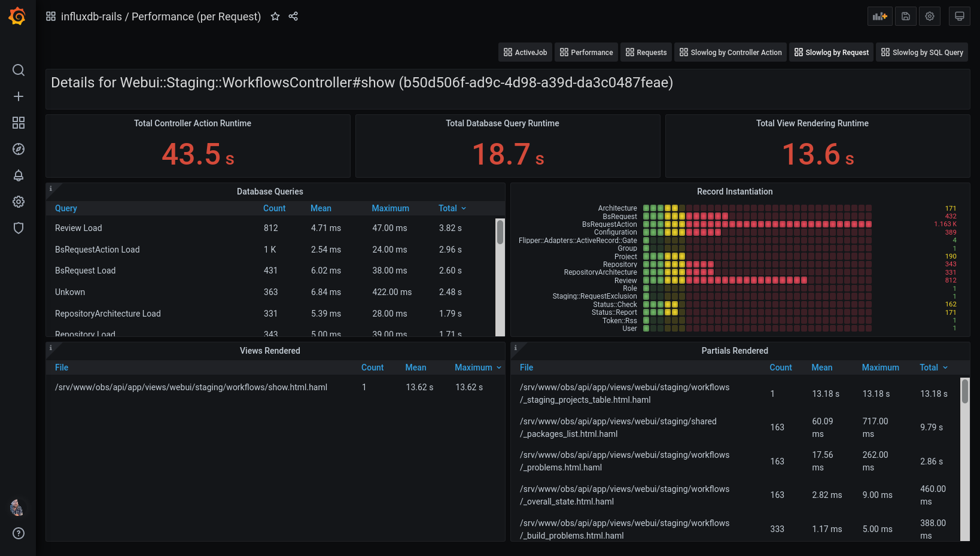Open Server Admin shield icon
The width and height of the screenshot is (980, 556).
[x=19, y=228]
